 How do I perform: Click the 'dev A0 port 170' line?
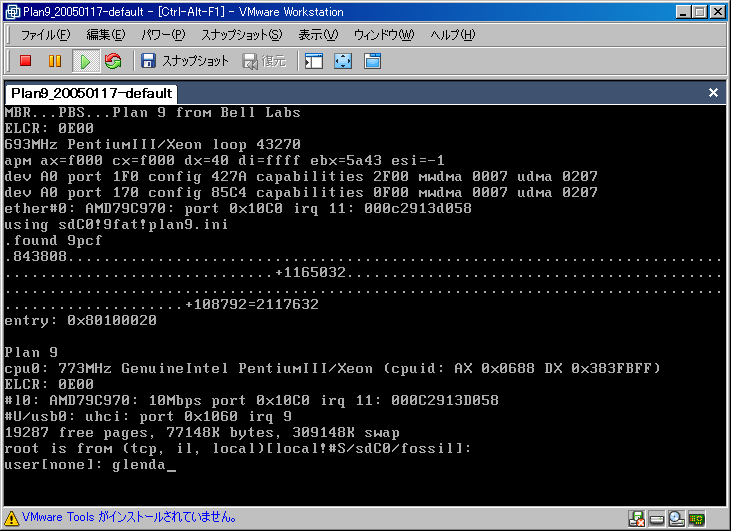301,193
